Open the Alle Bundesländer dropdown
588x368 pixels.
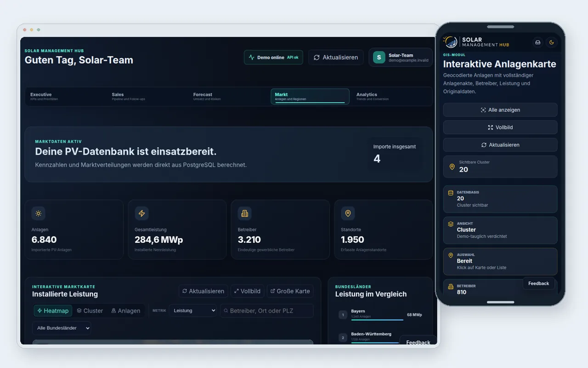tap(62, 328)
